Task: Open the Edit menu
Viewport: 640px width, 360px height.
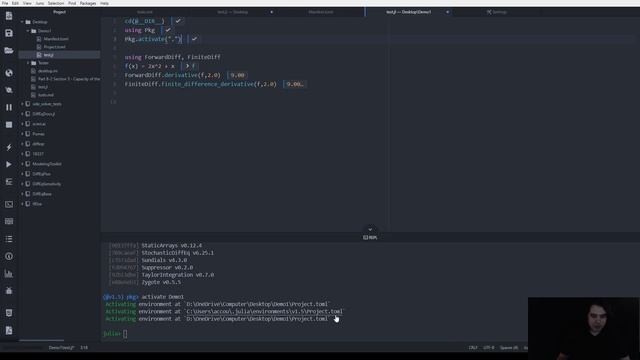Action: coord(15,3)
